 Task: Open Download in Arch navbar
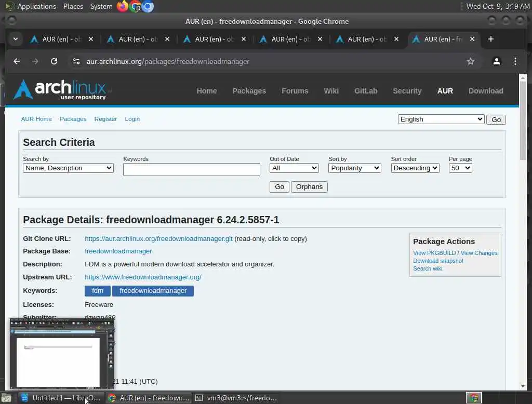486,91
